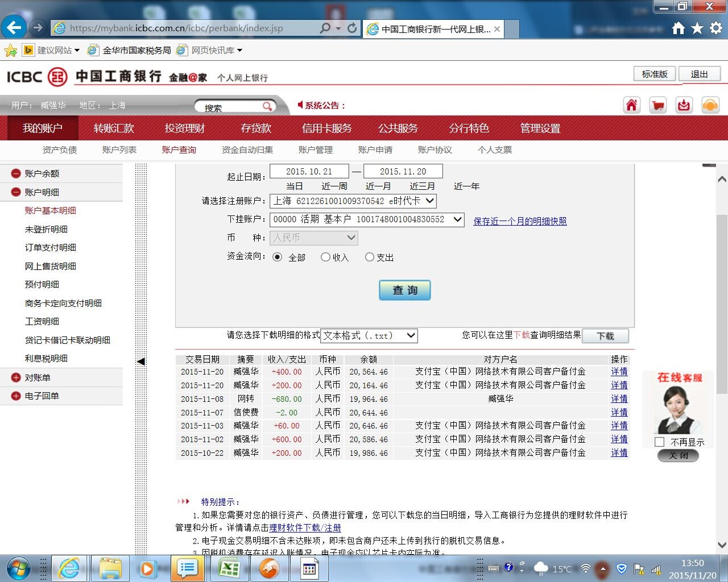Click the end date field 2015.11.20

[403, 172]
